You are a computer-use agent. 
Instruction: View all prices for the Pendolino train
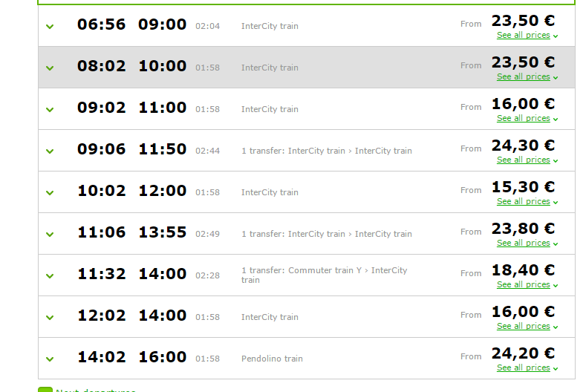pos(524,368)
